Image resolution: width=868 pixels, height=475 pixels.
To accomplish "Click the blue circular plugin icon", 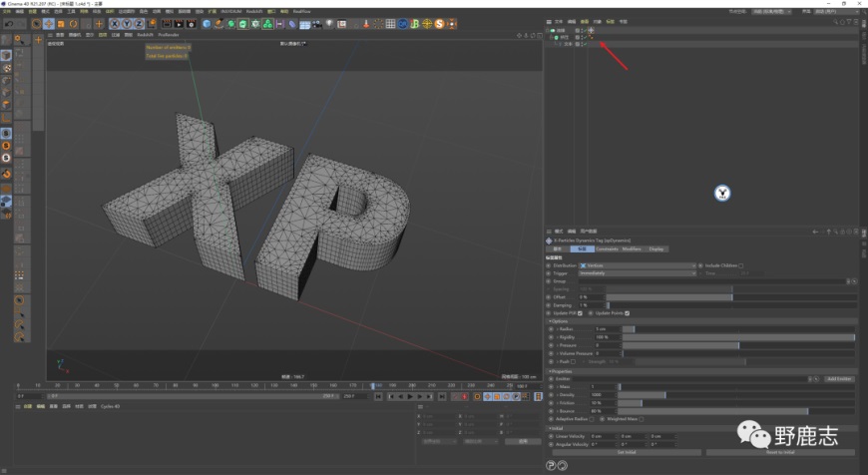I will coord(402,24).
